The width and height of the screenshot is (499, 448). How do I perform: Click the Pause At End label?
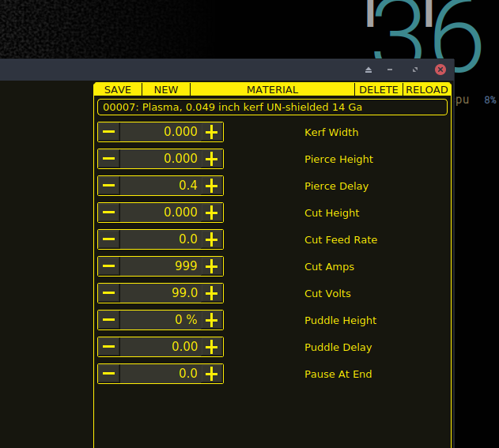point(338,374)
